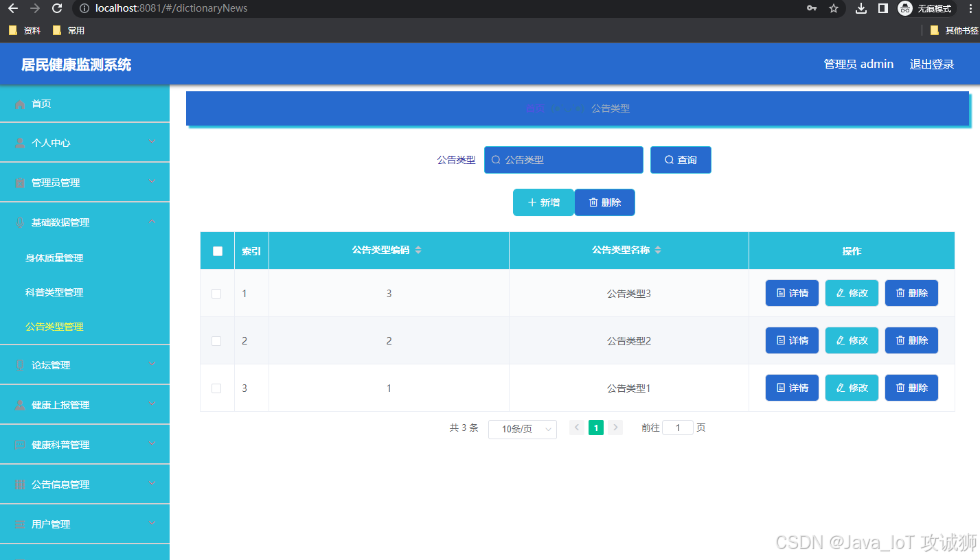Bookmark this page with the star icon

pos(834,8)
